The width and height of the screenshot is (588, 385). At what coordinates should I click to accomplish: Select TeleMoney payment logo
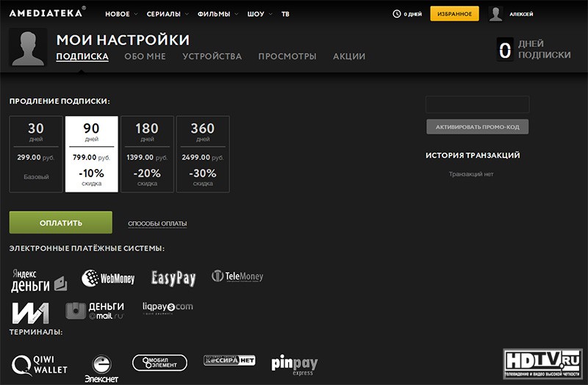click(x=237, y=277)
